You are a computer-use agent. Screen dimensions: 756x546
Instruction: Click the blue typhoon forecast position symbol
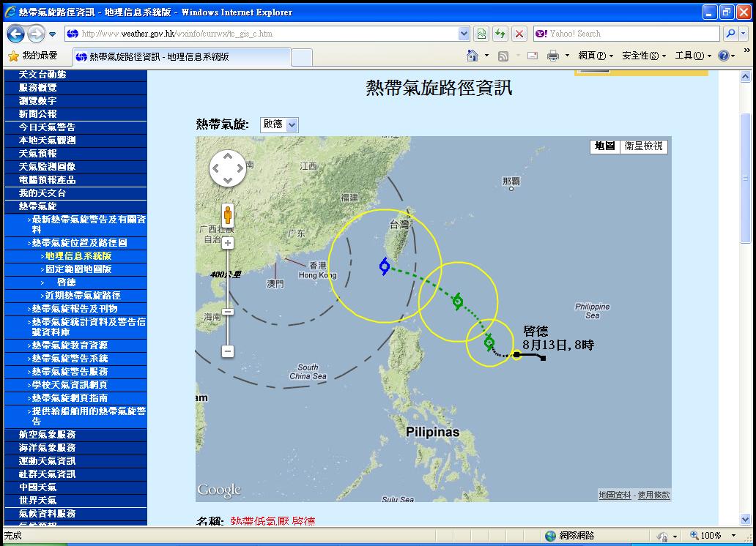point(384,266)
